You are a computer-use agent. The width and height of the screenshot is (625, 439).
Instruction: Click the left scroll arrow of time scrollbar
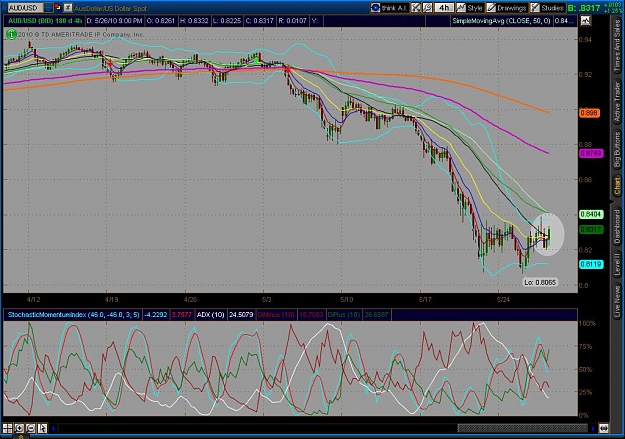[53, 429]
